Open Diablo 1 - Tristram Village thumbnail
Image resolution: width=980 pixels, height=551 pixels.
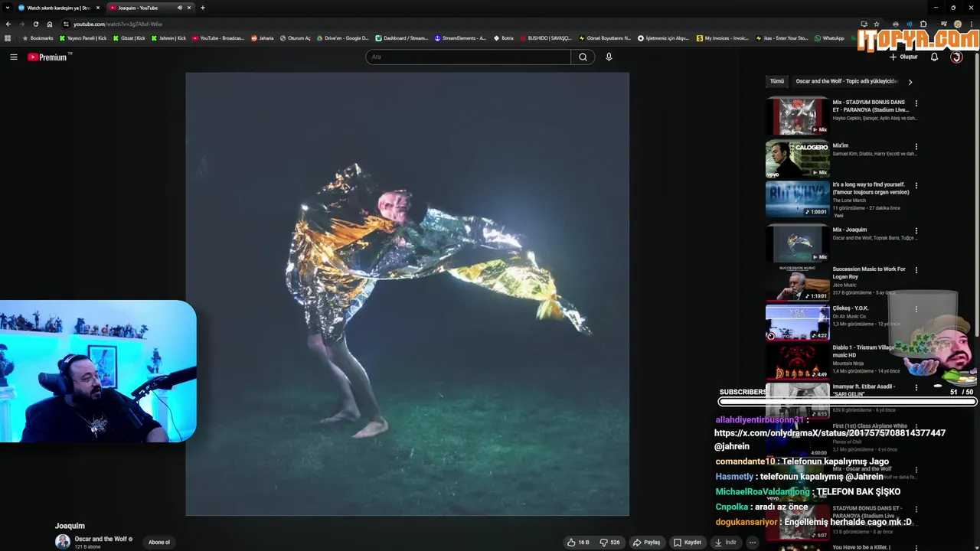(x=797, y=361)
